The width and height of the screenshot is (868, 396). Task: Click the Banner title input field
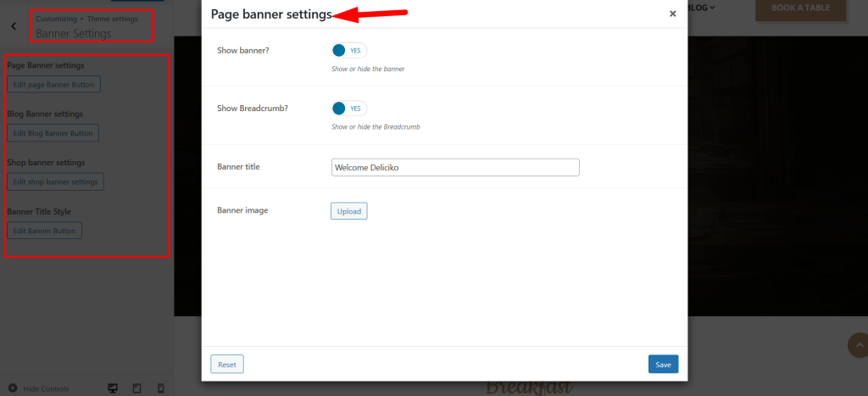(x=455, y=167)
